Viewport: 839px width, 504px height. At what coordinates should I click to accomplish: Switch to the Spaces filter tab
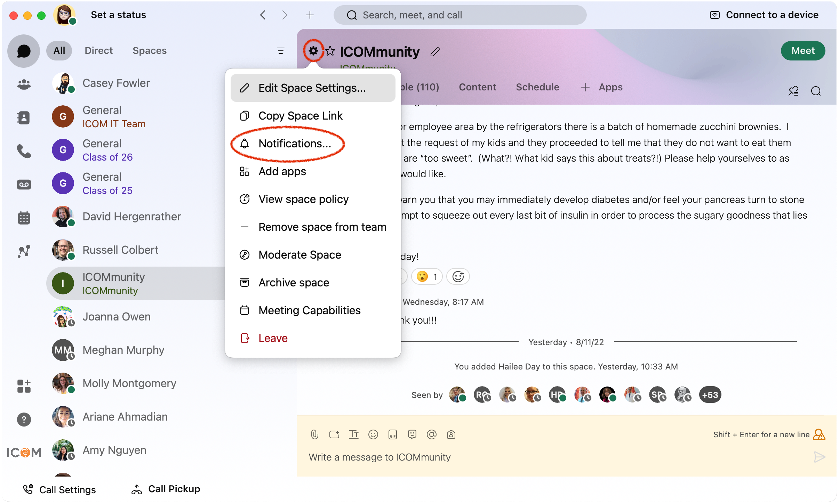coord(150,51)
